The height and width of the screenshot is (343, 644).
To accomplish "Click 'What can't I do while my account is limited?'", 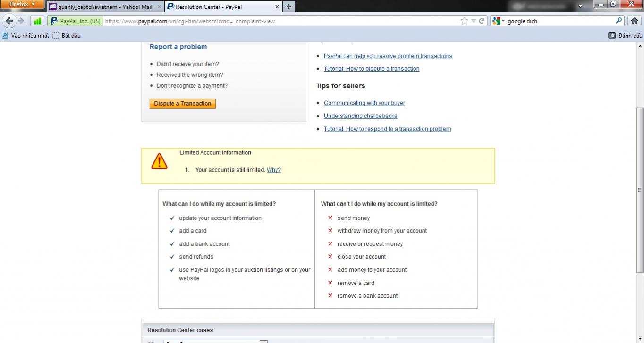I will point(379,204).
